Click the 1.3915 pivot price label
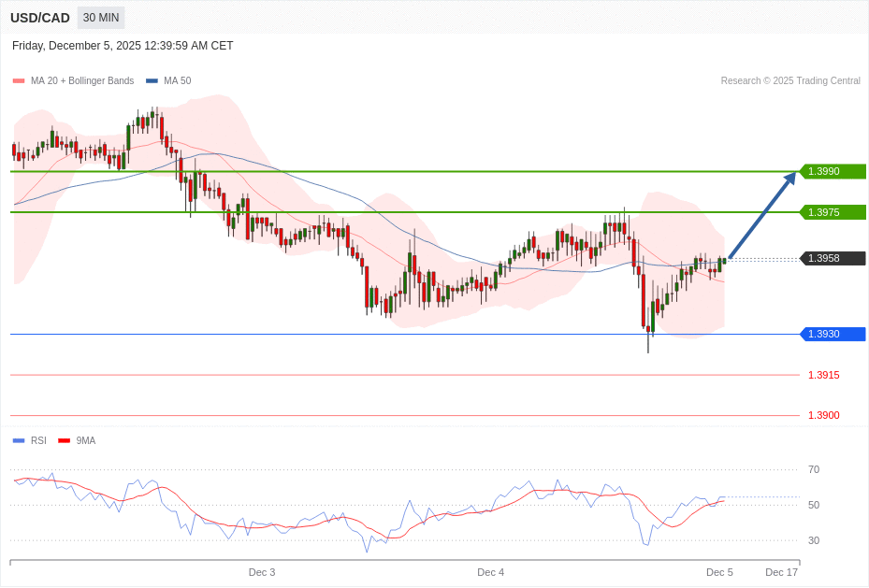 click(x=823, y=375)
